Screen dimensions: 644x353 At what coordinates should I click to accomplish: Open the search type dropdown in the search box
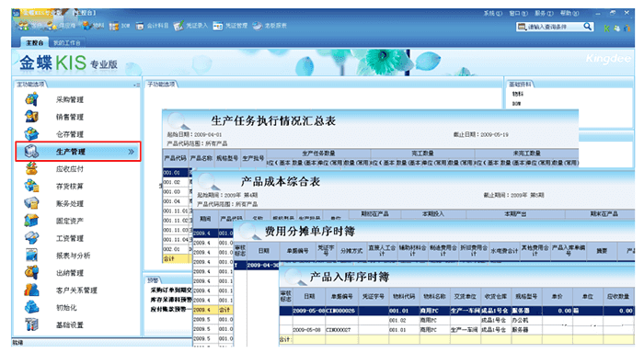pyautogui.click(x=522, y=27)
